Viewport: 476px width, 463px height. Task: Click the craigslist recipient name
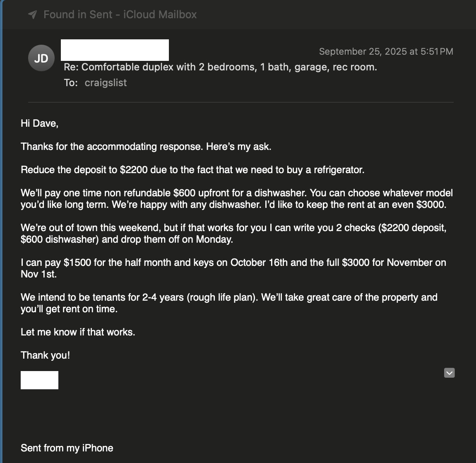point(106,82)
